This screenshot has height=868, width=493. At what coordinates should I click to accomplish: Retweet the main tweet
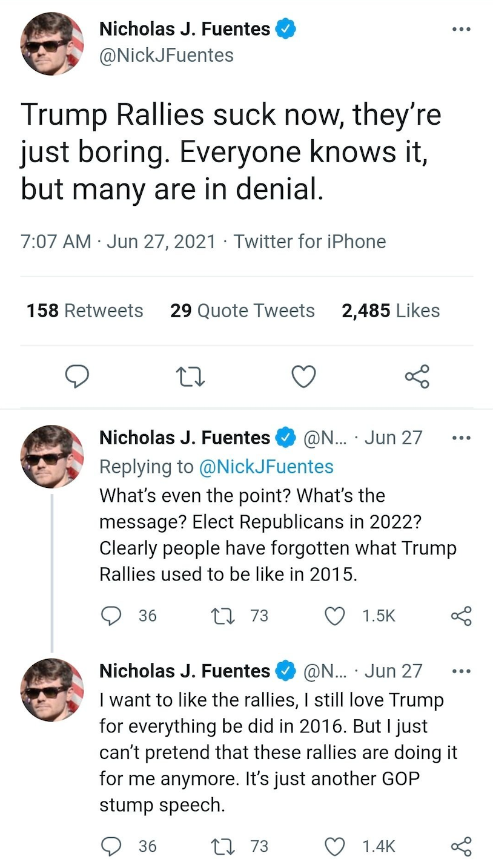coord(190,376)
